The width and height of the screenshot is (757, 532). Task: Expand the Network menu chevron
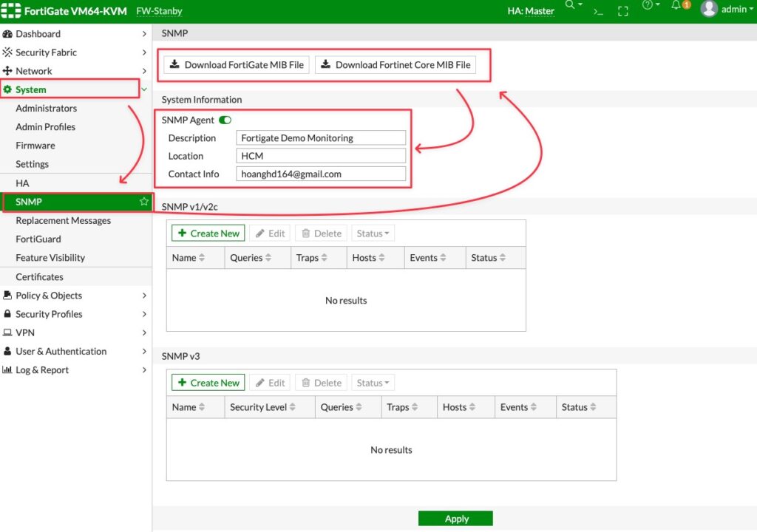pyautogui.click(x=144, y=71)
